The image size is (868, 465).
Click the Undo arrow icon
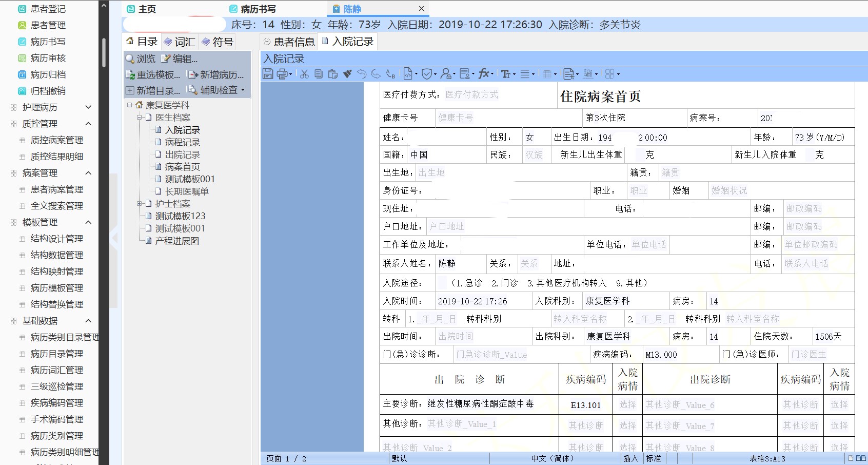[x=362, y=74]
